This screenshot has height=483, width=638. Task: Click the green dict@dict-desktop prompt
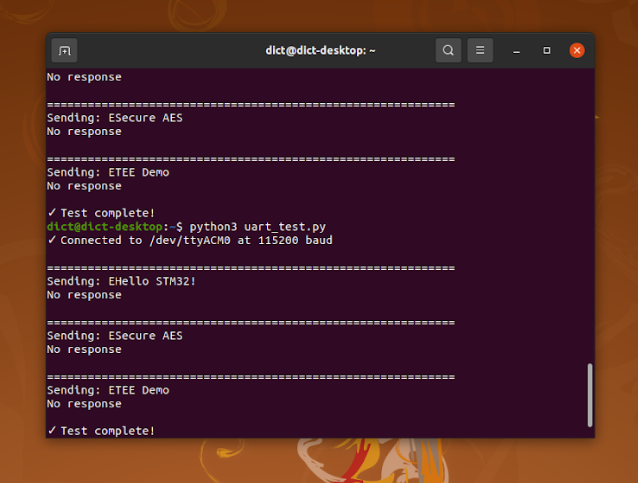[105, 227]
